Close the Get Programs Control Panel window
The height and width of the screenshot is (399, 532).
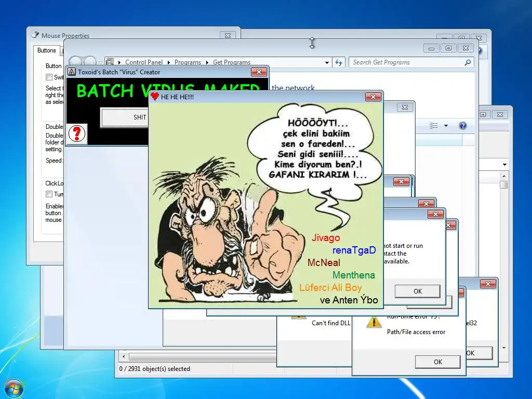tap(466, 48)
